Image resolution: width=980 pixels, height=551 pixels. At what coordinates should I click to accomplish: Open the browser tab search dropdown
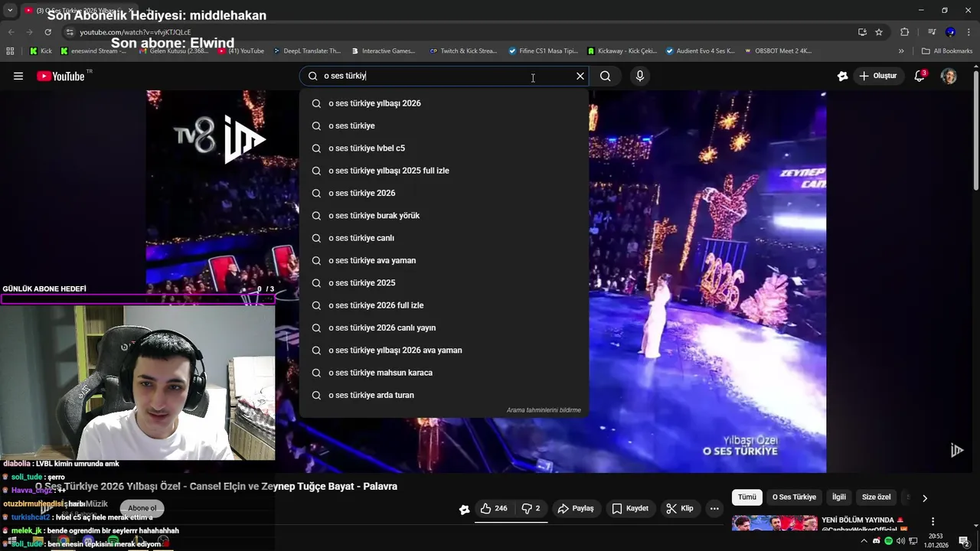coord(10,10)
